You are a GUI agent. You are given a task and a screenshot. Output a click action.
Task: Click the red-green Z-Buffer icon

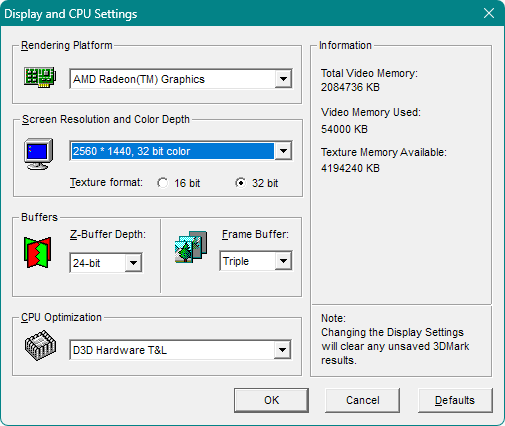pos(37,252)
